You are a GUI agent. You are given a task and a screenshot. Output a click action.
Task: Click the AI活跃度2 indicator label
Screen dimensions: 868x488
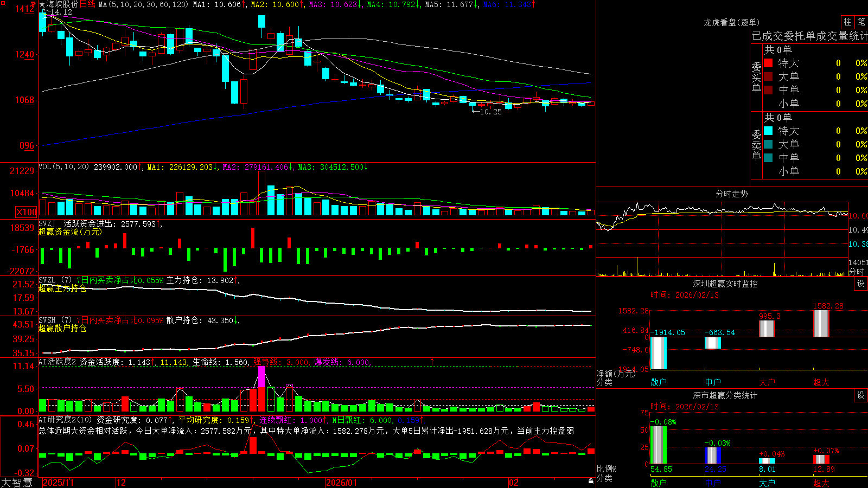(57, 362)
